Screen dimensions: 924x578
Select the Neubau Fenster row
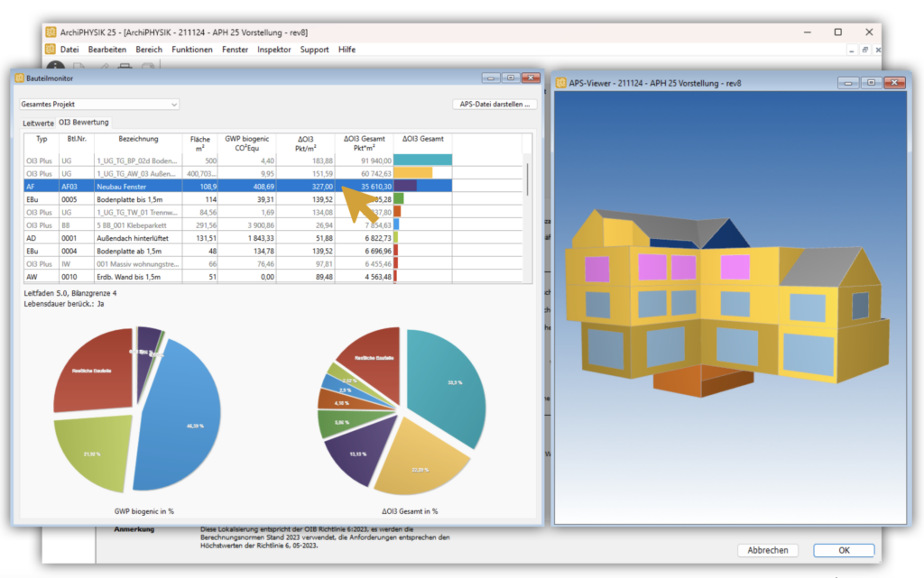273,187
